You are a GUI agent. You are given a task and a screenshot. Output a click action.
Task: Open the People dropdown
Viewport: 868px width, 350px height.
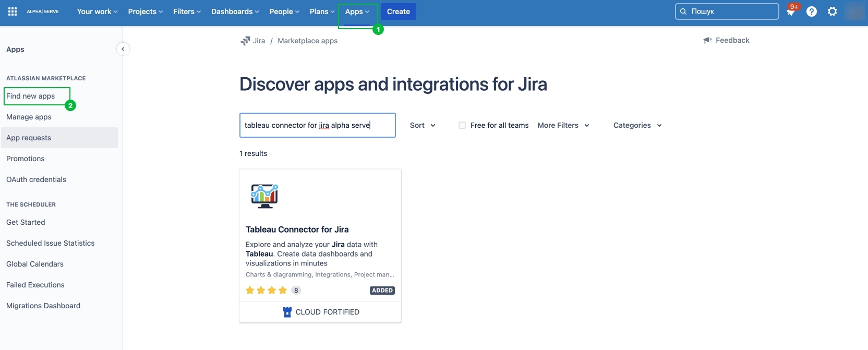284,11
